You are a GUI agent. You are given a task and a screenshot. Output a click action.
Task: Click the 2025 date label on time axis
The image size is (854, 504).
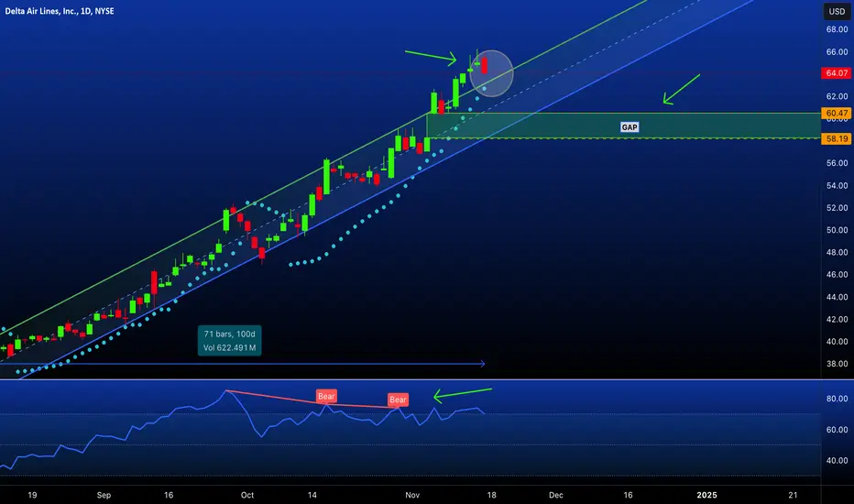(707, 495)
